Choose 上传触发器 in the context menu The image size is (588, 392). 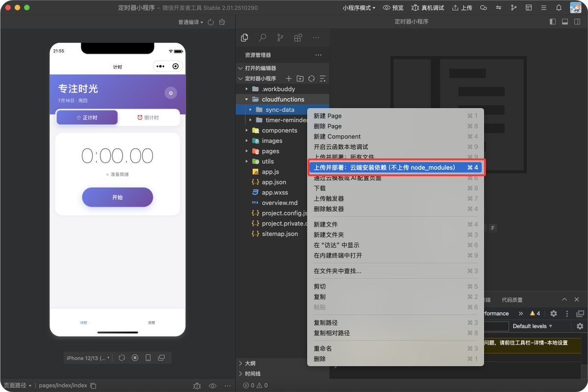click(395, 199)
